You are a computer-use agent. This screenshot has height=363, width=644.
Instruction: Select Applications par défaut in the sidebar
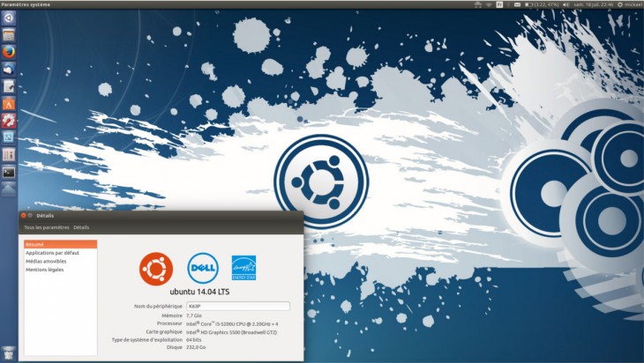coord(60,253)
